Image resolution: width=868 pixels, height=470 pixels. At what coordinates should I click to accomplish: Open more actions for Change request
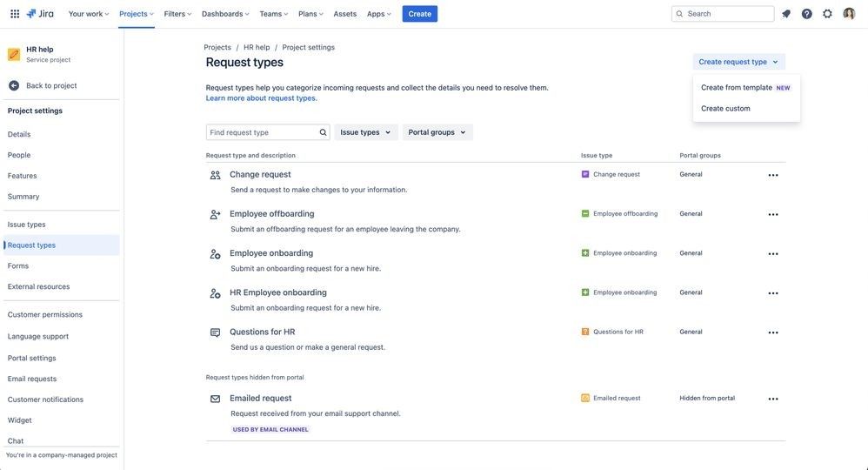pyautogui.click(x=773, y=175)
